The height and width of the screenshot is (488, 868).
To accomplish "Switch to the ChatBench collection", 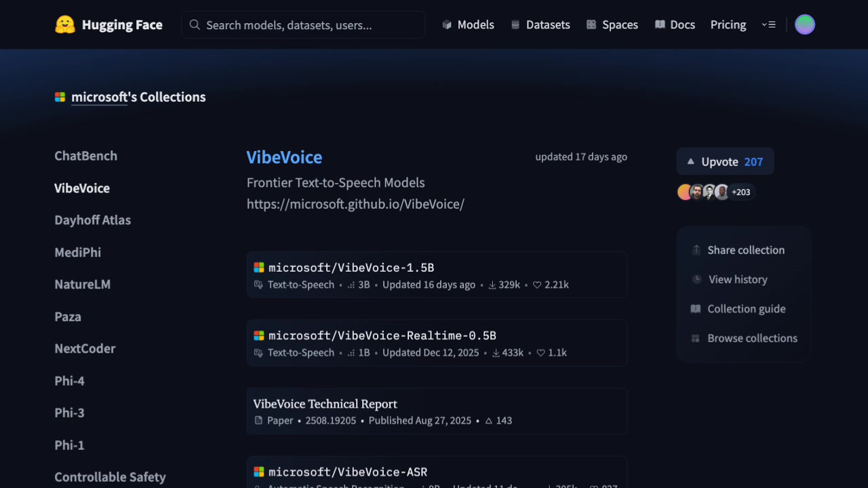I will point(85,155).
